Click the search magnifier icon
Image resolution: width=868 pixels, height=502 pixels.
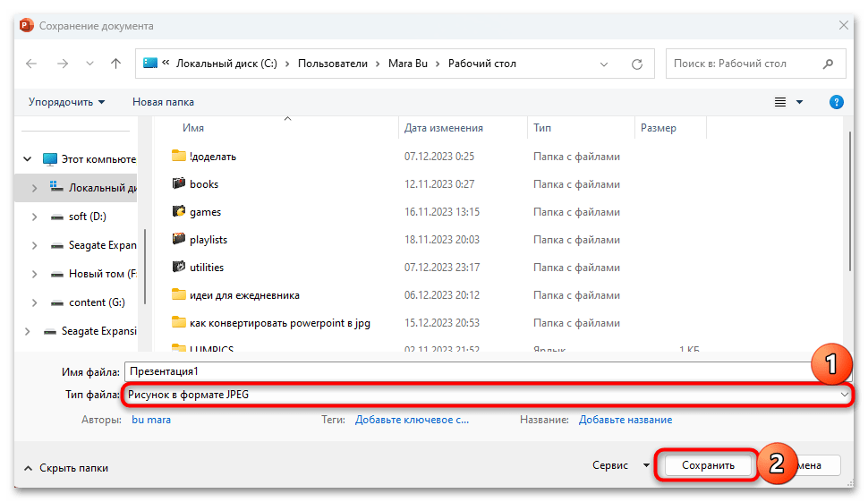828,64
